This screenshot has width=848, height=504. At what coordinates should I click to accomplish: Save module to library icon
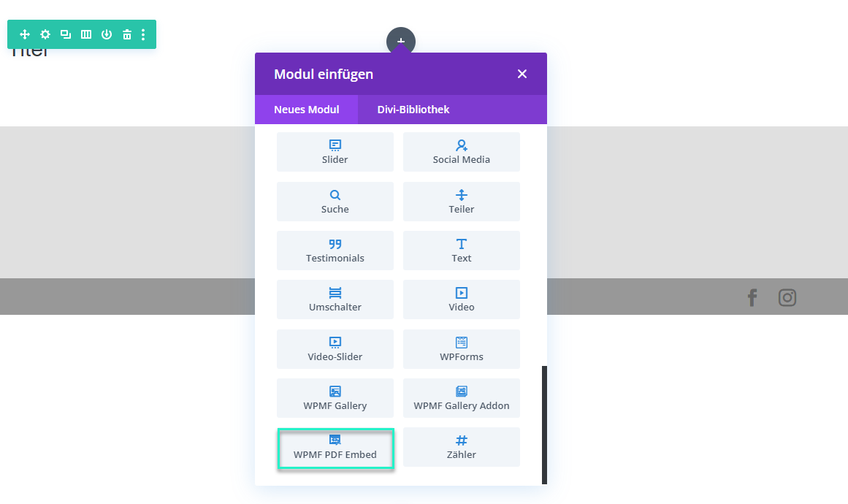[107, 34]
